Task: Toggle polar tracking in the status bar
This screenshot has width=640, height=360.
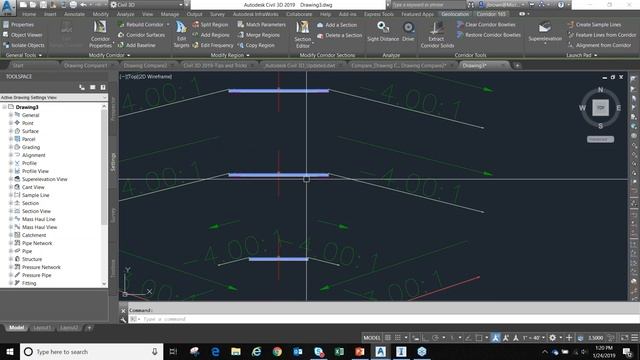Action: [x=436, y=338]
